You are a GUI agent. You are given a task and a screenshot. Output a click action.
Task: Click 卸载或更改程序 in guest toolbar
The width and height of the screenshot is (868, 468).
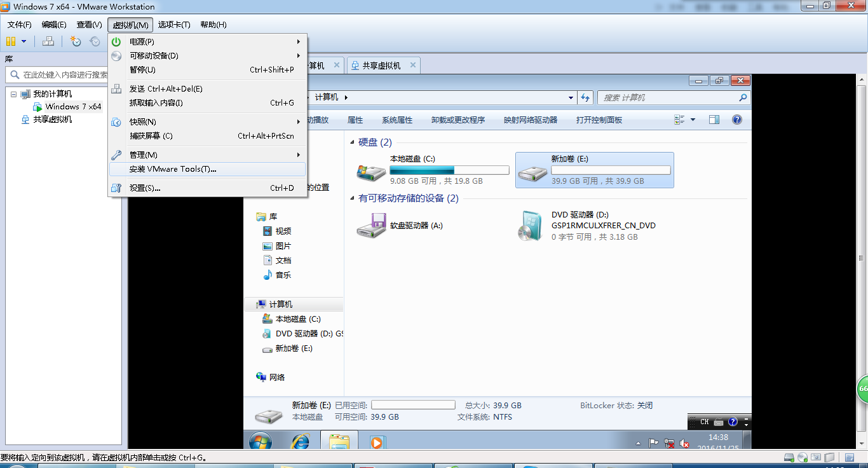(458, 120)
